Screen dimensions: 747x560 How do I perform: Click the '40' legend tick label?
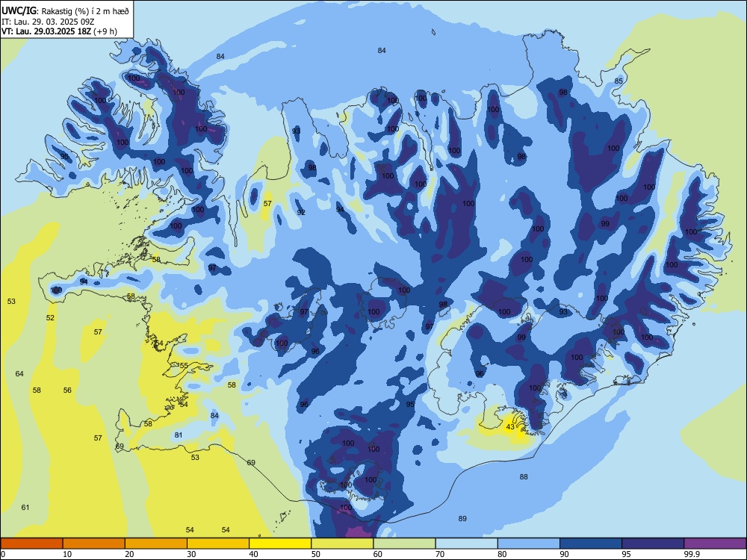pyautogui.click(x=253, y=554)
